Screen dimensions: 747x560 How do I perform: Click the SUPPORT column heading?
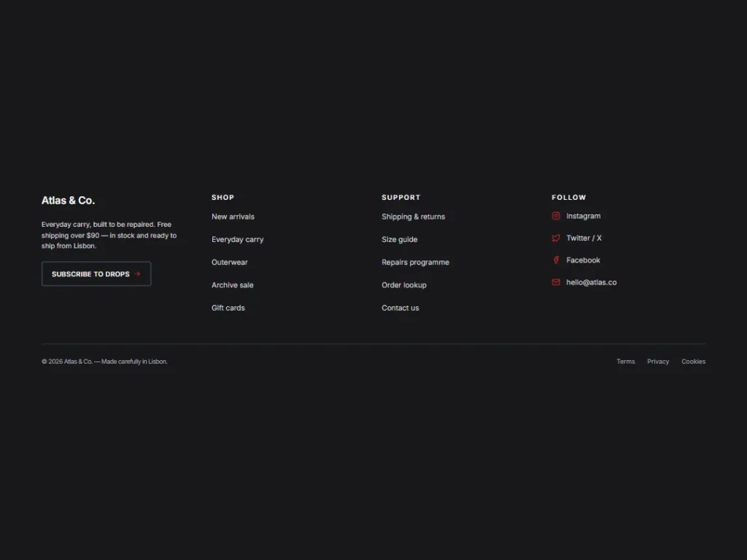(401, 197)
